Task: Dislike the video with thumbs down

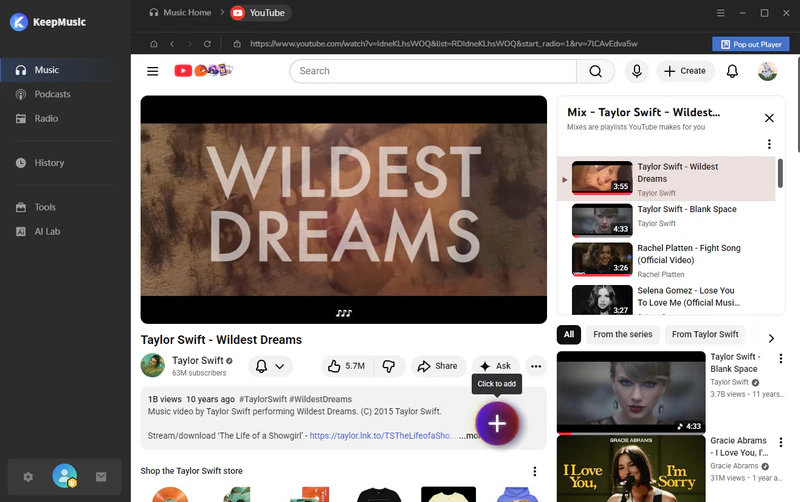Action: [389, 366]
